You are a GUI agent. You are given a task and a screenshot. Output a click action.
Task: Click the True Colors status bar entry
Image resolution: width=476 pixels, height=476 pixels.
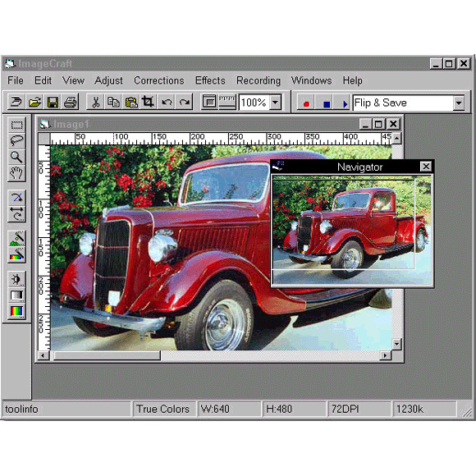(x=163, y=409)
